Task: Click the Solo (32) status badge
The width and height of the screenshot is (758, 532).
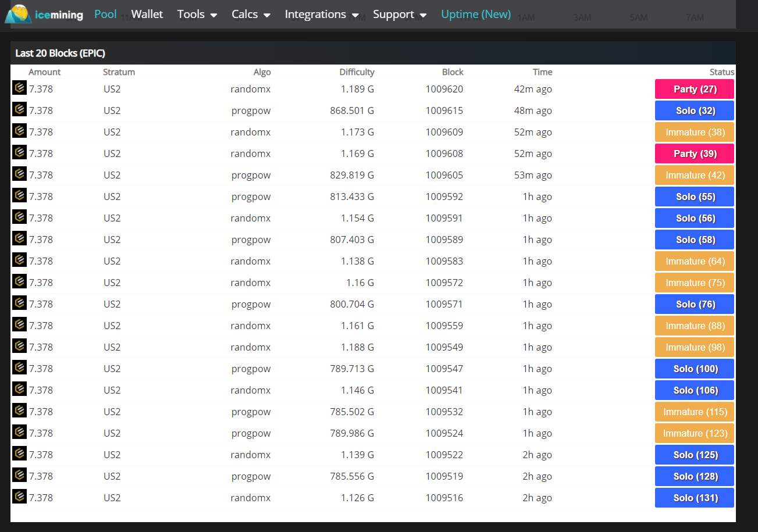Action: pos(695,110)
